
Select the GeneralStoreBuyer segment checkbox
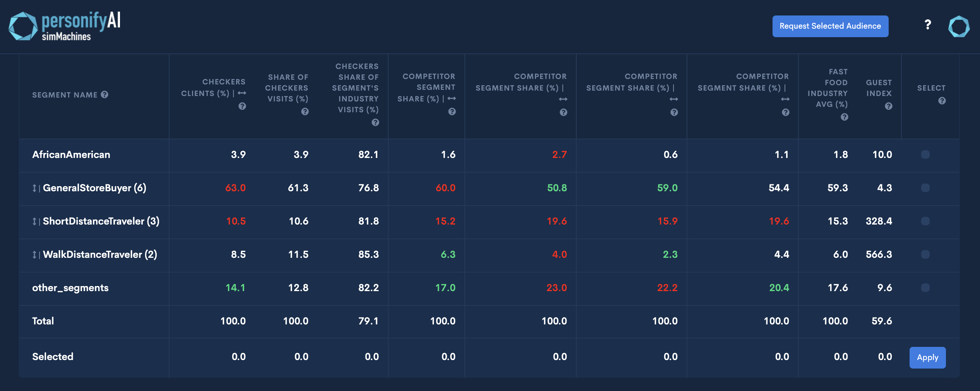pos(925,188)
